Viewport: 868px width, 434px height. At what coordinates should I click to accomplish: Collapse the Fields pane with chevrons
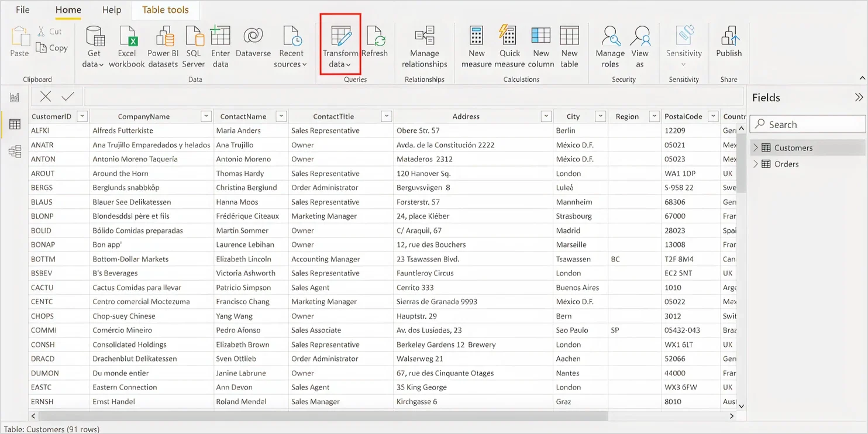point(859,98)
